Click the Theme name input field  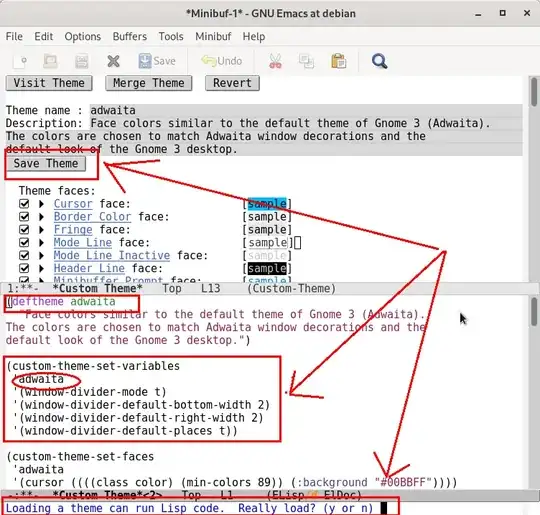[306, 111]
